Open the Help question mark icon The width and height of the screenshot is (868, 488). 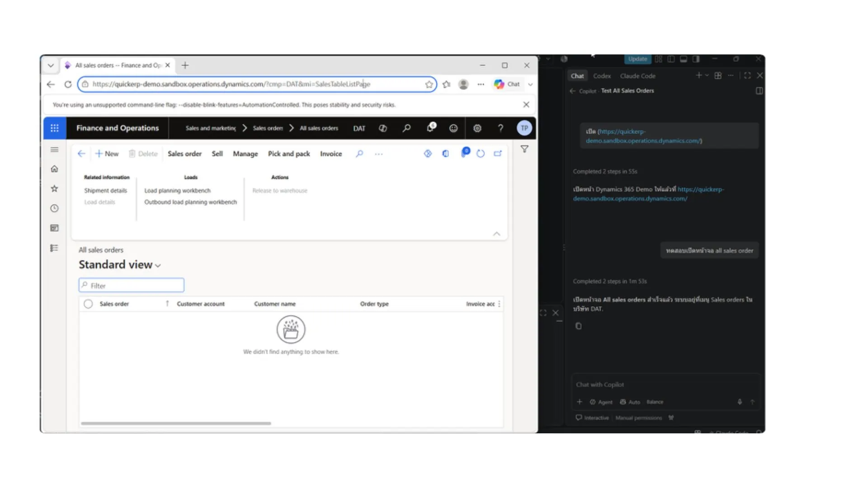(x=500, y=128)
